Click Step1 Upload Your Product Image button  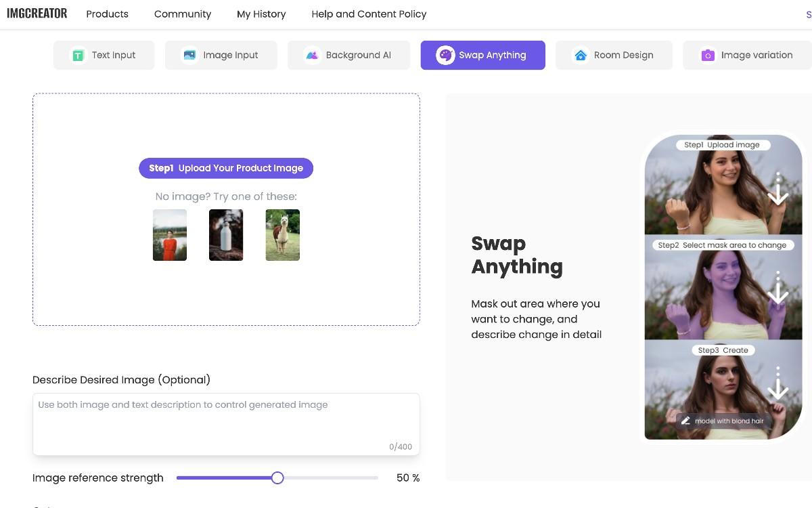coord(225,168)
